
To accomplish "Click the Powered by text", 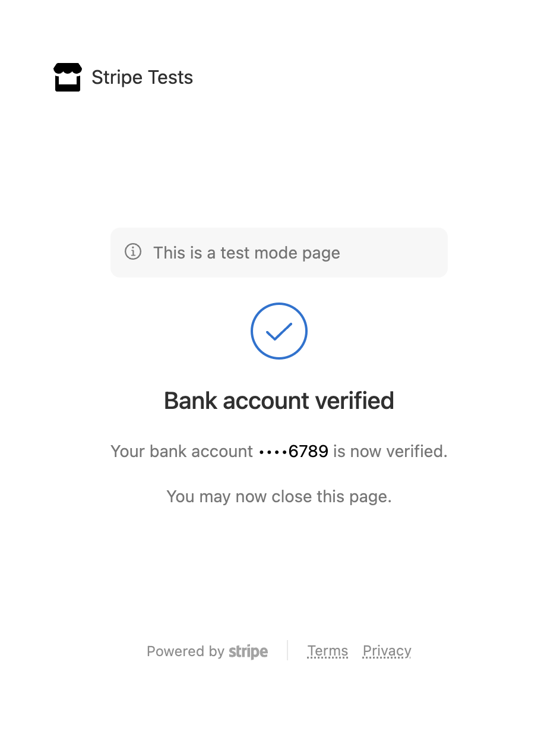I will 185,651.
